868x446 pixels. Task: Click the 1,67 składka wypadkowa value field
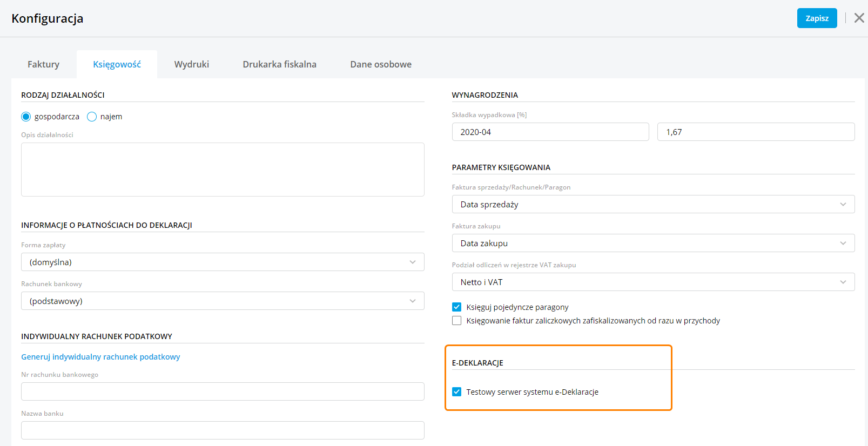(x=755, y=132)
